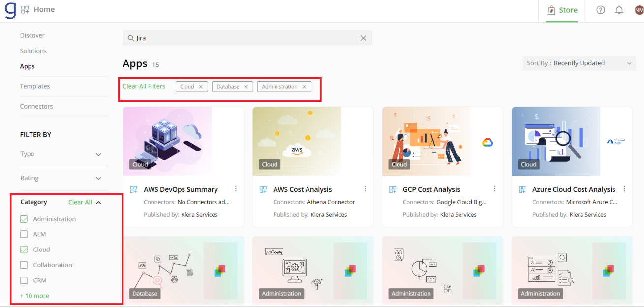
Task: Click Clear All Filters link
Action: click(x=144, y=86)
